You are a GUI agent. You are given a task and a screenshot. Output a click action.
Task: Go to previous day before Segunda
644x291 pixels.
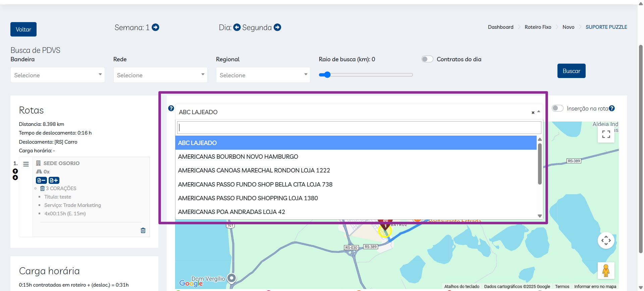(x=237, y=27)
